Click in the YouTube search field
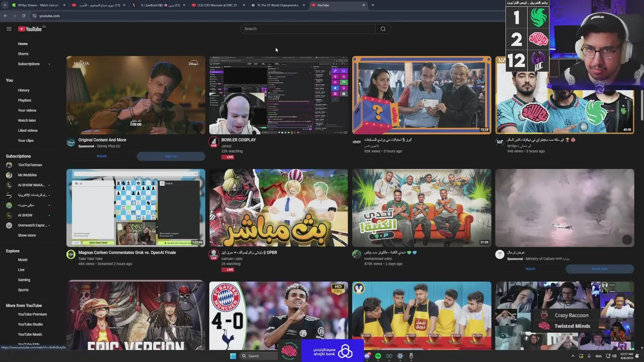Image resolution: width=644 pixels, height=362 pixels. (307, 29)
